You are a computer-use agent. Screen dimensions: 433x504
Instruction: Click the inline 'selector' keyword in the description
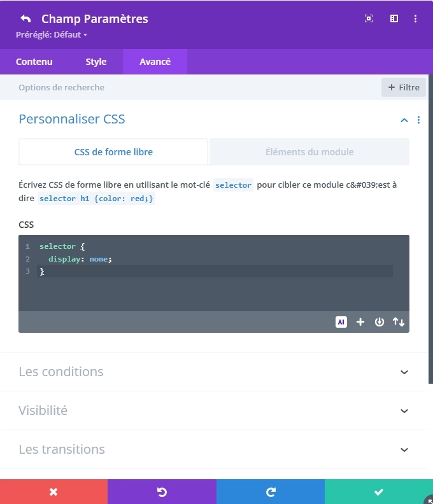pyautogui.click(x=233, y=185)
